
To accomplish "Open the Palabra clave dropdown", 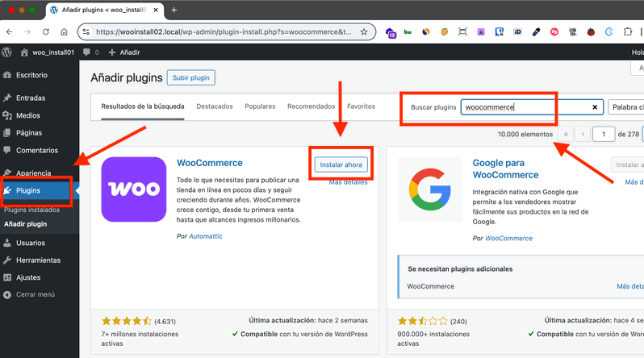I will 626,107.
